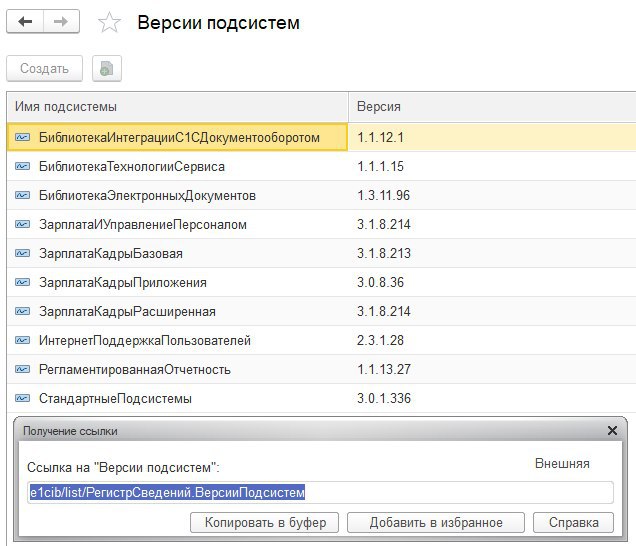Sort by Имя подсистемы column header
Viewport: 636px width, 546px height.
[178, 107]
